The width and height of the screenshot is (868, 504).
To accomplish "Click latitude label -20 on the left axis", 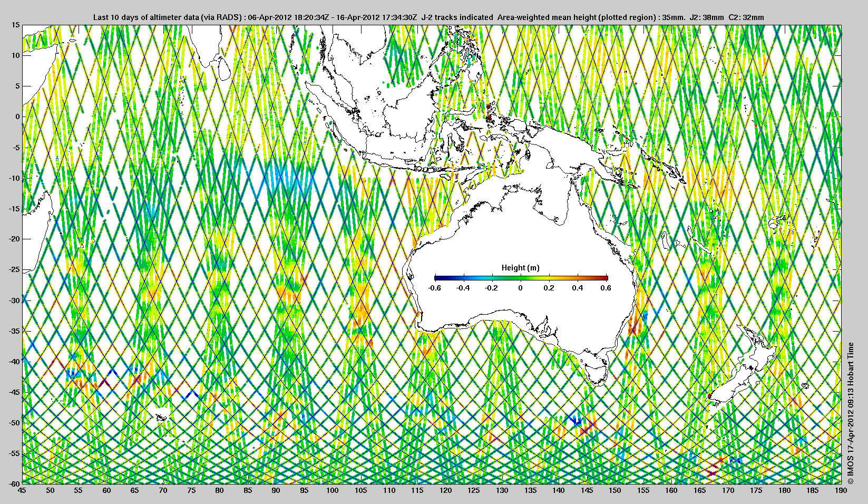I will click(14, 239).
